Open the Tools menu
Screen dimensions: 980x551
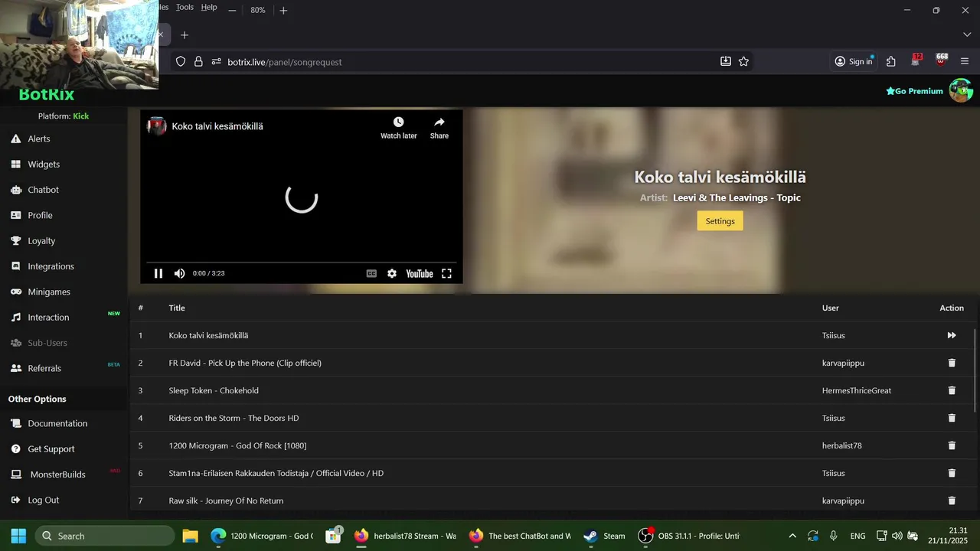pos(185,7)
